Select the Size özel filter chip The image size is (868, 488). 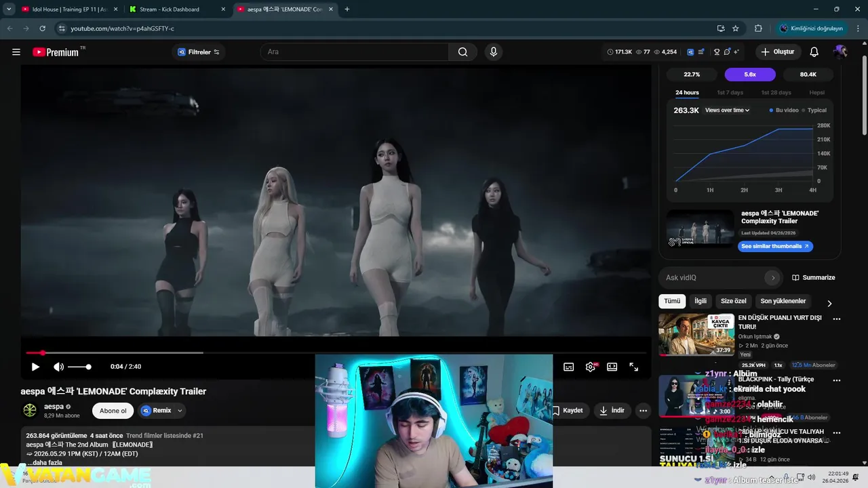pyautogui.click(x=733, y=301)
